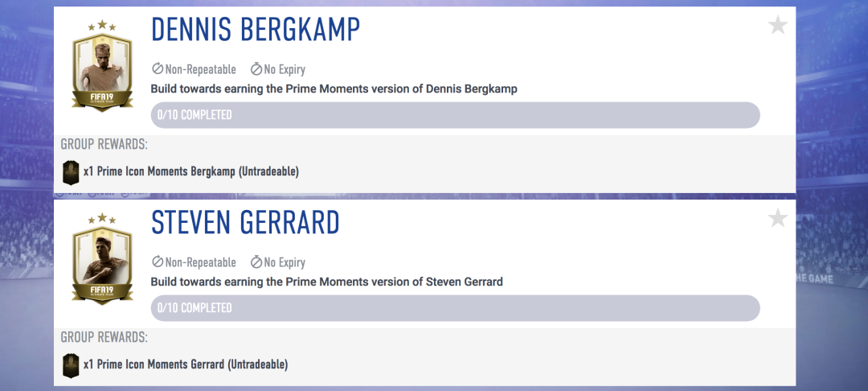Open the Prime Icon Moments Gerrard reward text
The width and height of the screenshot is (868, 391).
coord(186,364)
